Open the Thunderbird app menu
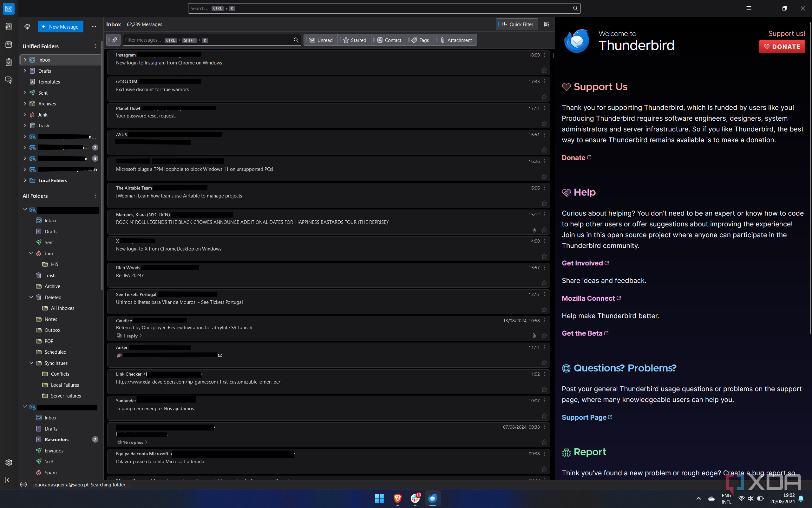This screenshot has height=508, width=812. point(749,8)
